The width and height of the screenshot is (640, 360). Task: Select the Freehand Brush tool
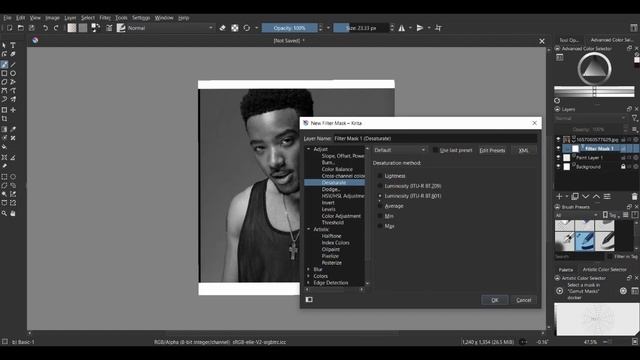click(4, 64)
